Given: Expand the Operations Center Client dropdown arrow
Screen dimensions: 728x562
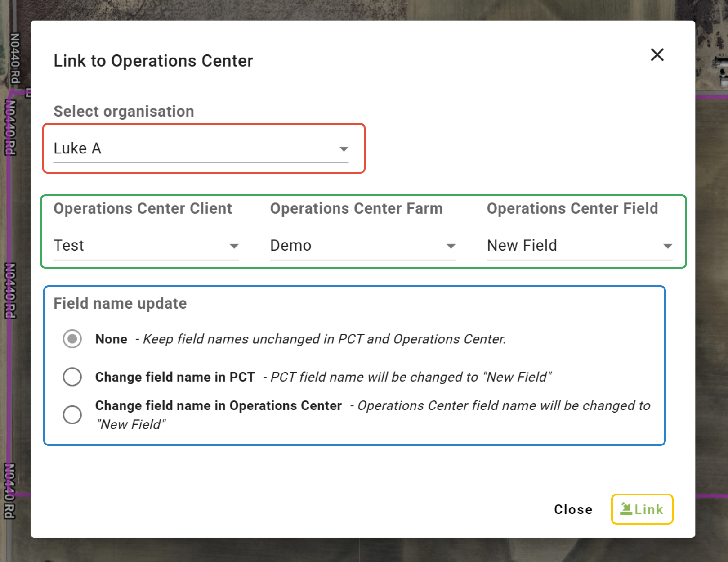Looking at the screenshot, I should [x=234, y=246].
